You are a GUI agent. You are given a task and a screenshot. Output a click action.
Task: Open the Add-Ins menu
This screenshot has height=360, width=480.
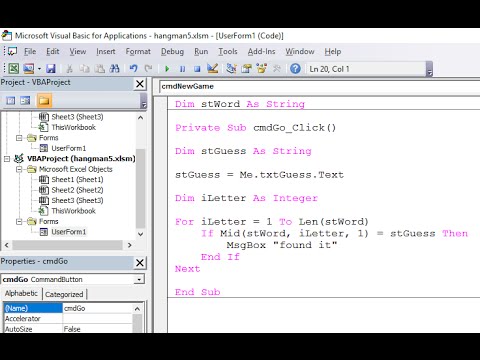coord(261,52)
